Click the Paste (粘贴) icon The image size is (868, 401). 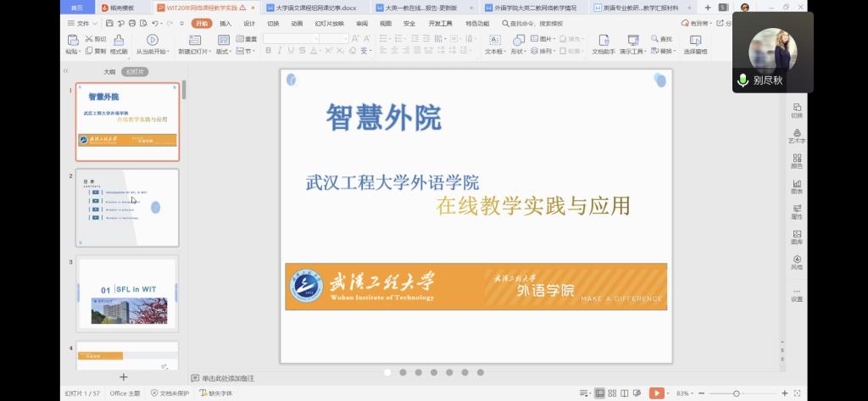[73, 40]
